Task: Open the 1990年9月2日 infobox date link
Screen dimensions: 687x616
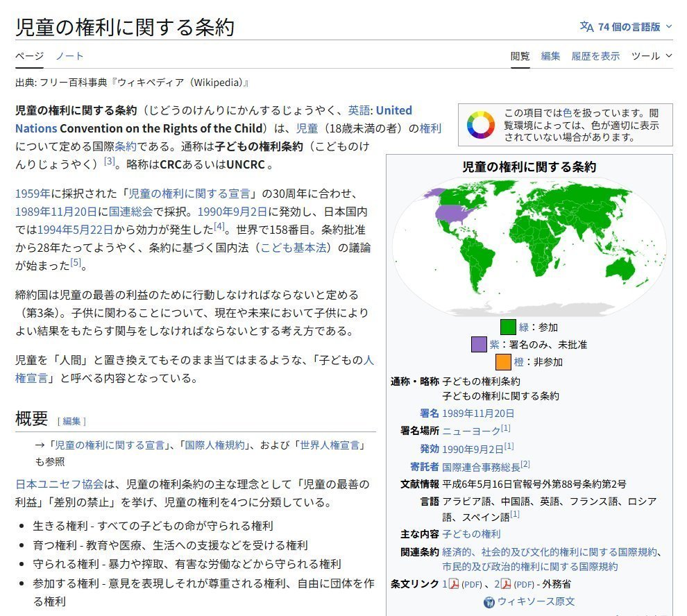Action: pyautogui.click(x=473, y=449)
